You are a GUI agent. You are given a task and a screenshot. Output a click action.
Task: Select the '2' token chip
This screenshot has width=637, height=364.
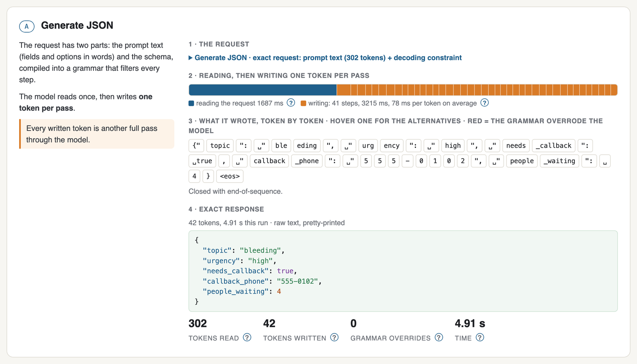[463, 161]
